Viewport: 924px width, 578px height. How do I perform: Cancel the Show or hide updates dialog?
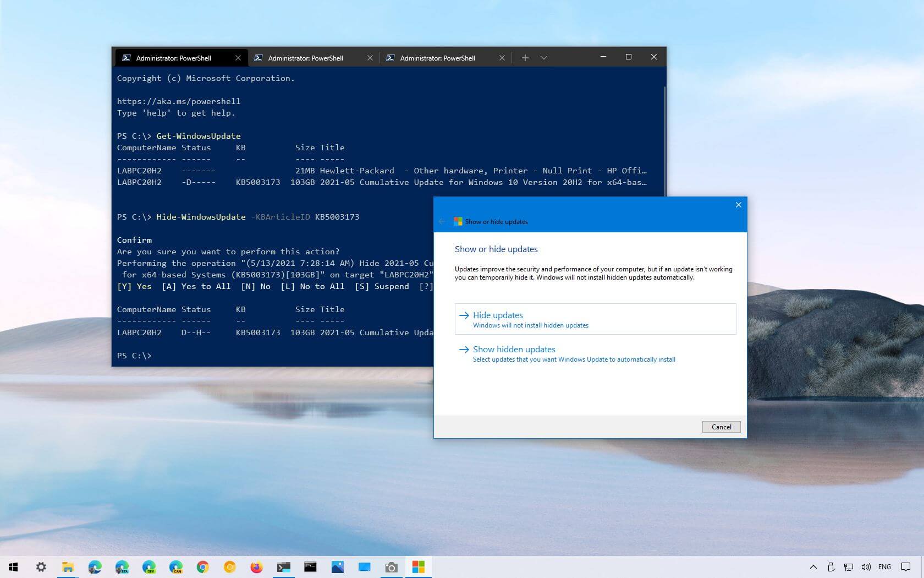pyautogui.click(x=722, y=427)
